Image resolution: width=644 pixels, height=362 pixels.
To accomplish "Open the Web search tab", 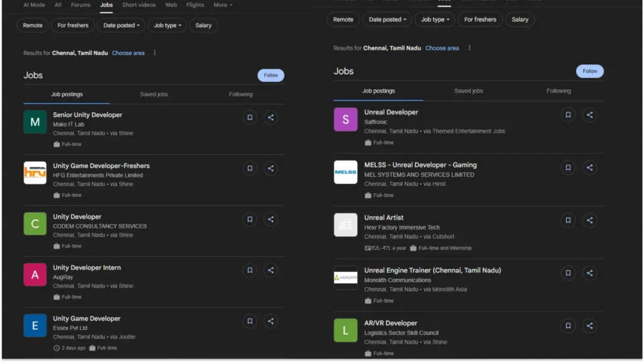I will pyautogui.click(x=171, y=5).
